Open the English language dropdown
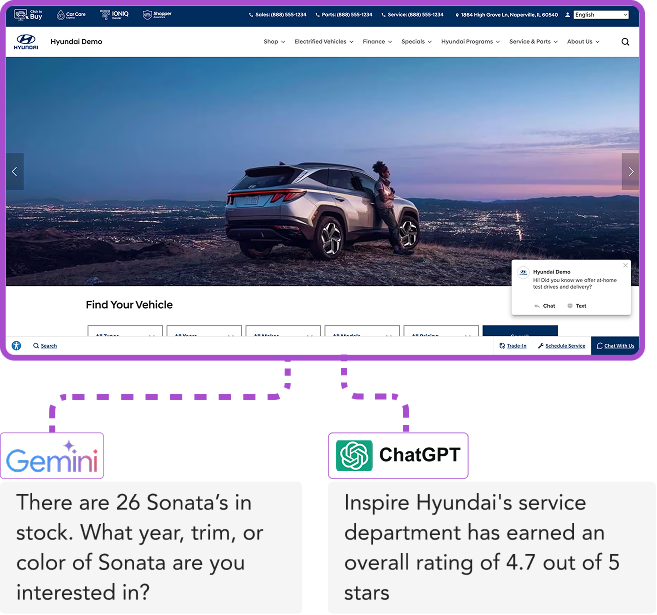The width and height of the screenshot is (657, 615). coord(601,15)
